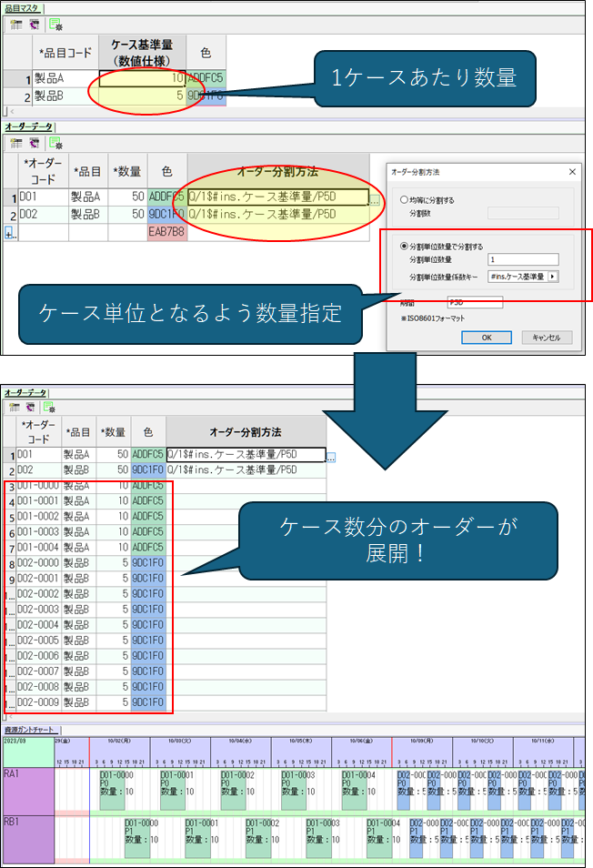Viewport: 593px width, 868px height.
Task: Select the 分割単位数量で分割する radio button
Action: pyautogui.click(x=405, y=246)
